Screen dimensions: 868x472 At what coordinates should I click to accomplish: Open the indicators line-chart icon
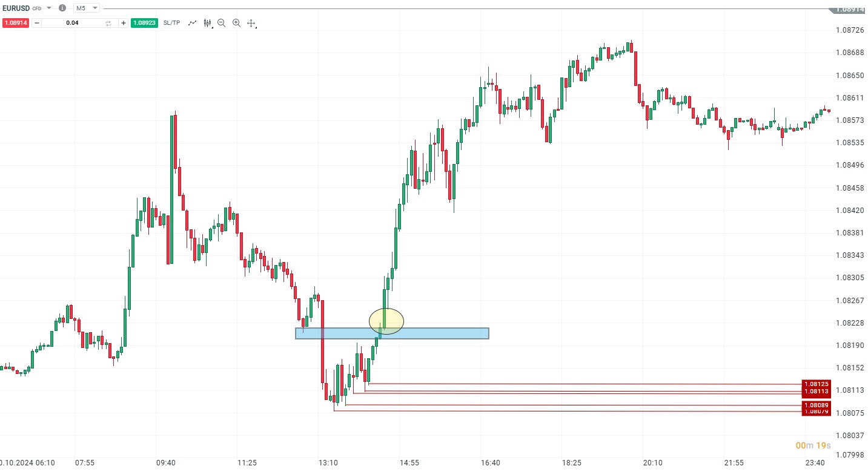point(193,23)
